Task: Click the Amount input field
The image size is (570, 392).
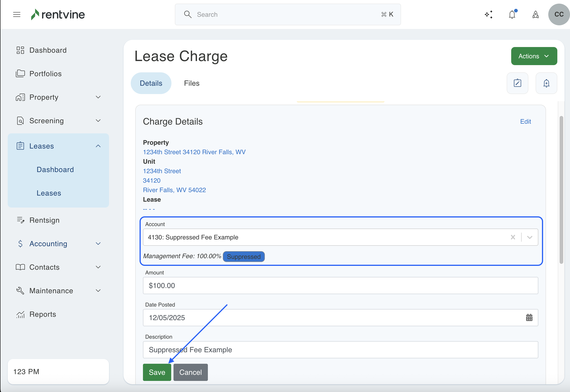Action: [340, 285]
